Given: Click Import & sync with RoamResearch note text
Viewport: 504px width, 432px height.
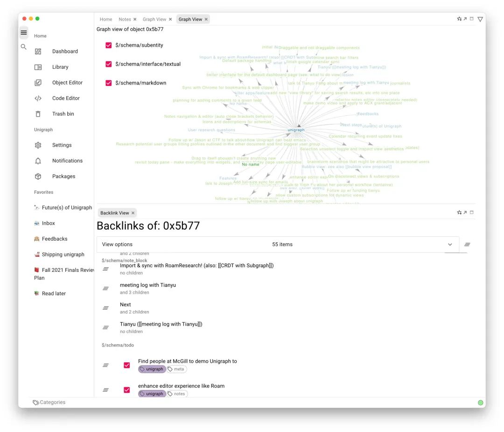Looking at the screenshot, I should [x=197, y=266].
